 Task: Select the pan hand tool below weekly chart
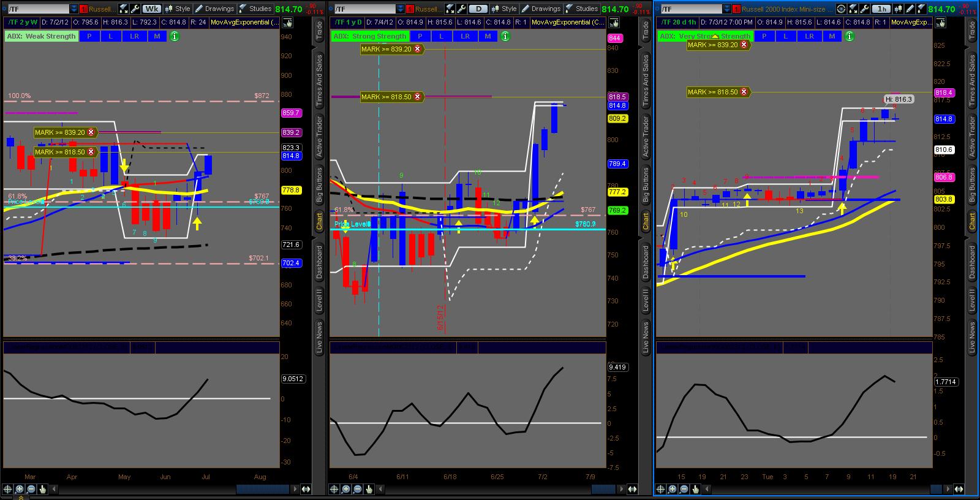tap(42, 489)
